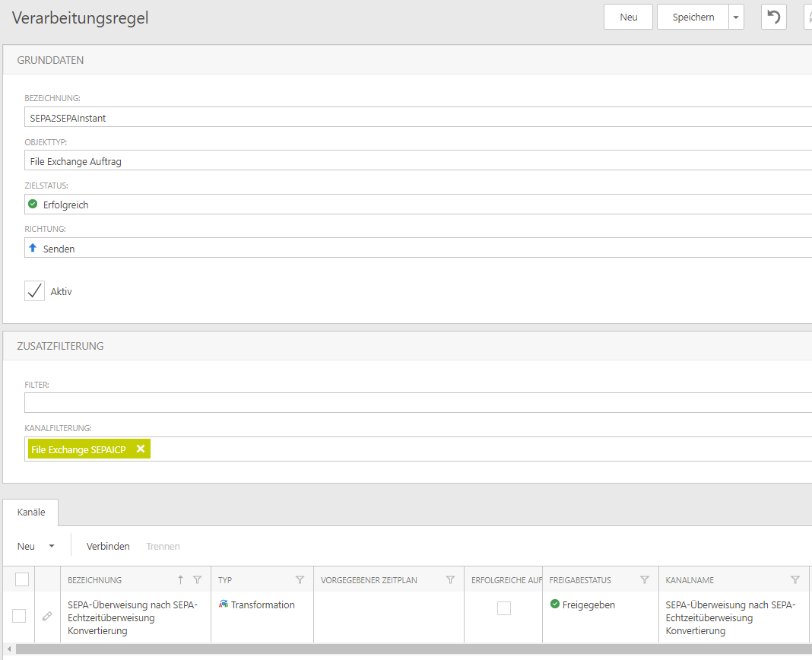The height and width of the screenshot is (660, 812).
Task: Check the SEPA-Überweisung row selection checkbox
Action: 19,616
